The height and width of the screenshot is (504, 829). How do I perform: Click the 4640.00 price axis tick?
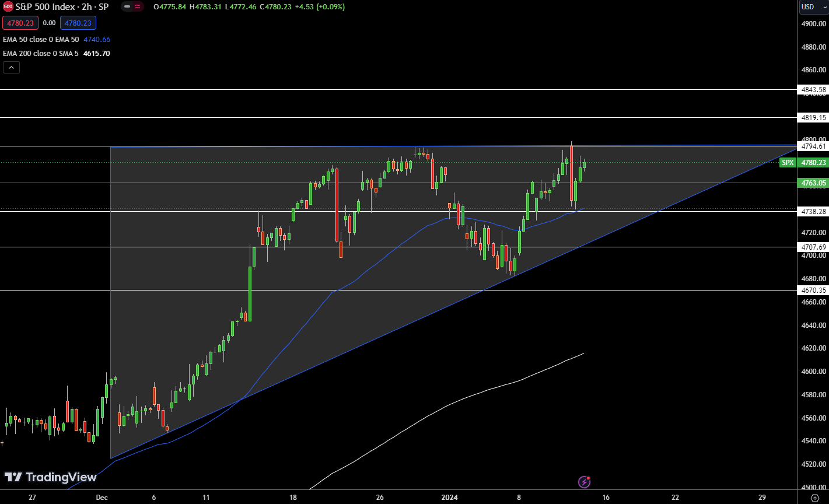point(814,325)
